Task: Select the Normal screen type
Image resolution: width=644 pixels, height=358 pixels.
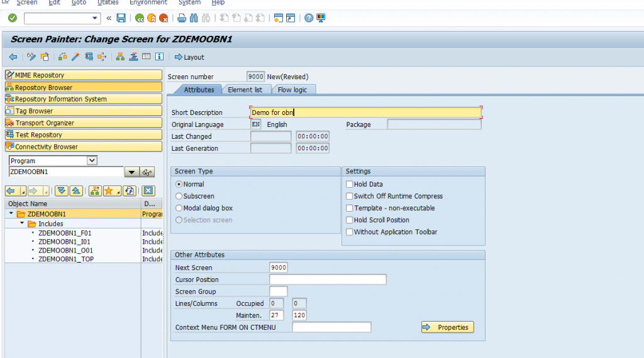Action: pyautogui.click(x=179, y=185)
